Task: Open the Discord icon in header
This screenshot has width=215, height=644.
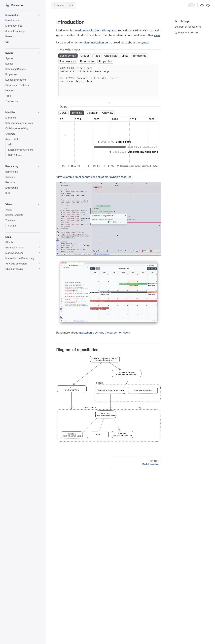Action: click(x=202, y=5)
